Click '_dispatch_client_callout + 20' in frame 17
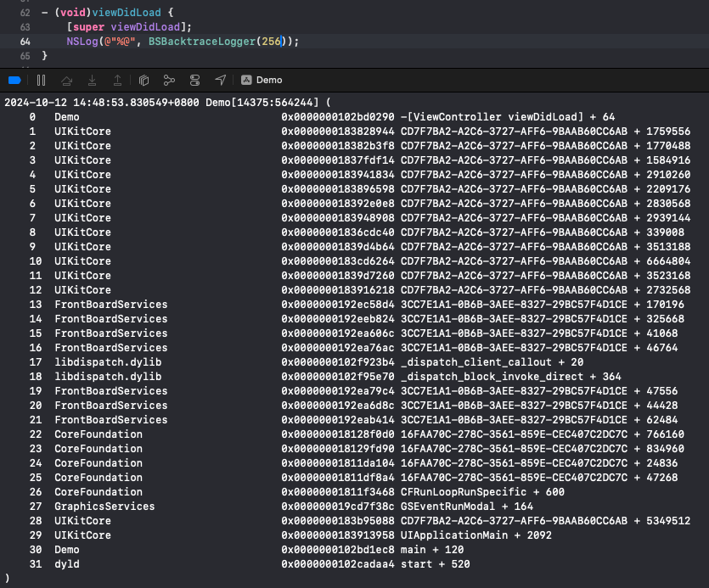Screen dimensions: 709x588 [x=492, y=362]
